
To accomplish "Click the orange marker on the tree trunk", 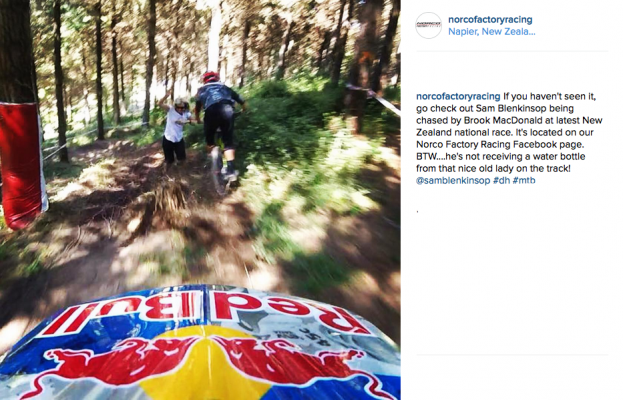I will point(367,58).
